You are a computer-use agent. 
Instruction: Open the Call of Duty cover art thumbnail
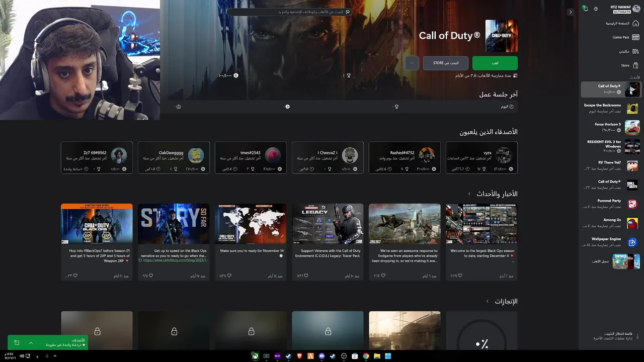pos(502,36)
